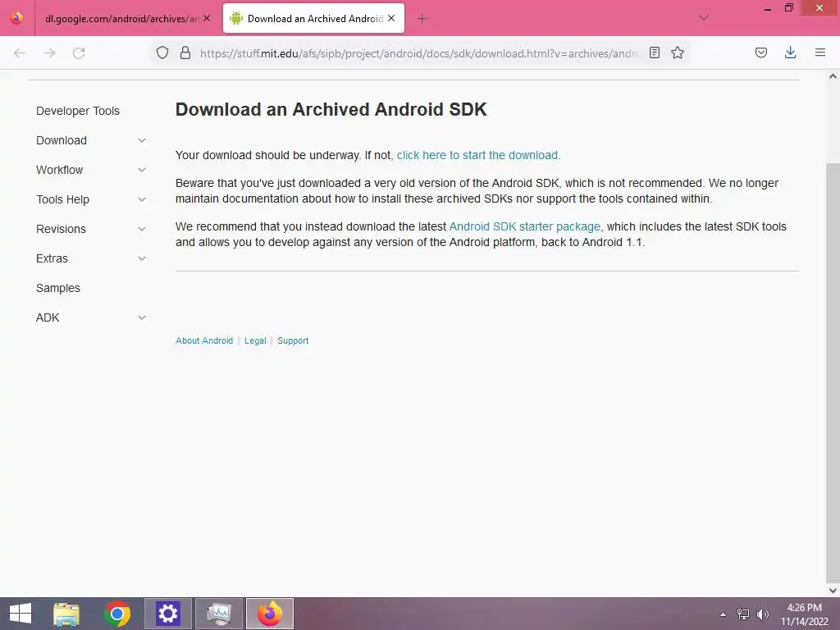Open the system monitor taskbar app
The image size is (840, 630).
[218, 614]
